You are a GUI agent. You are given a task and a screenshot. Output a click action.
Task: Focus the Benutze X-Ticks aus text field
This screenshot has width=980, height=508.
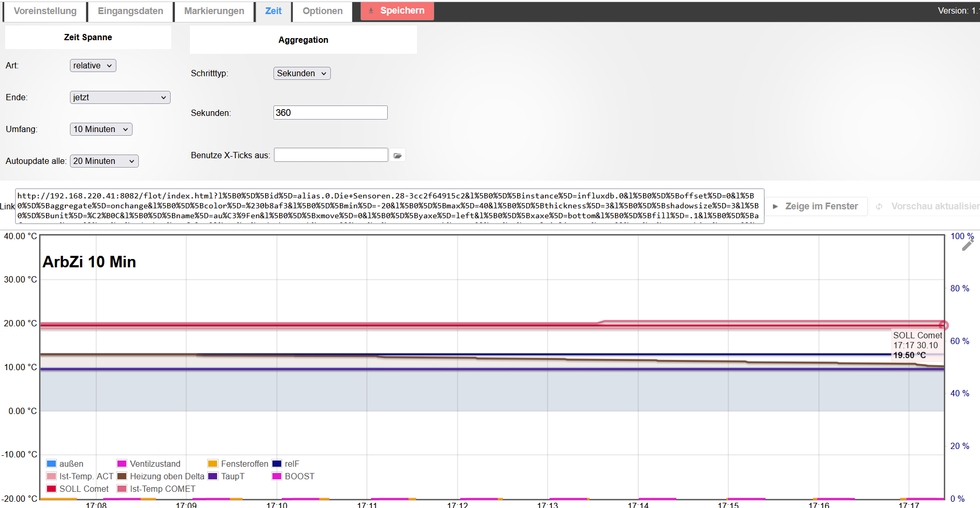331,155
